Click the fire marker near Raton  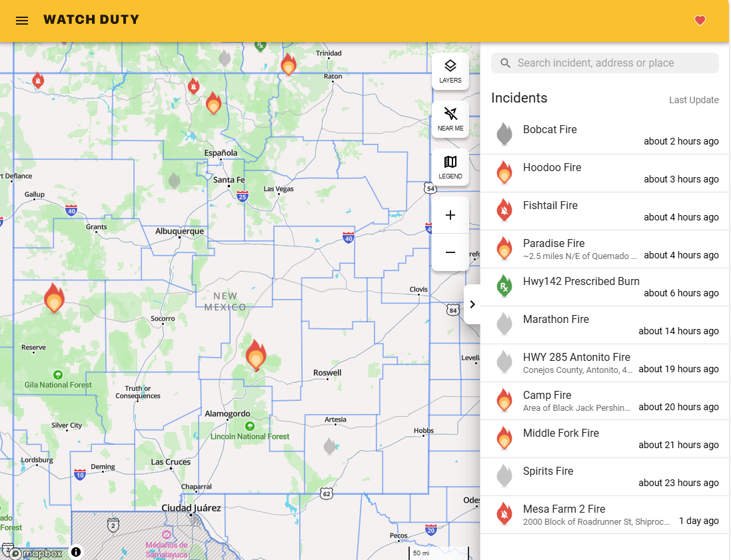pyautogui.click(x=289, y=65)
